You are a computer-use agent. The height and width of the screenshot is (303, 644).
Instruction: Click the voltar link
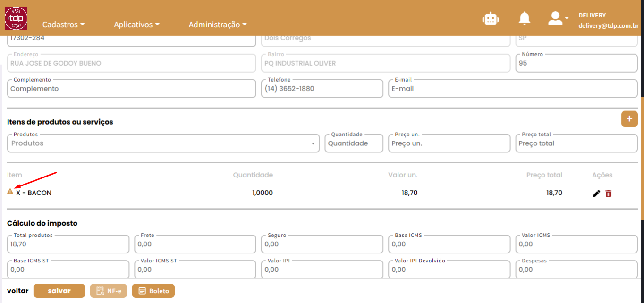click(18, 291)
